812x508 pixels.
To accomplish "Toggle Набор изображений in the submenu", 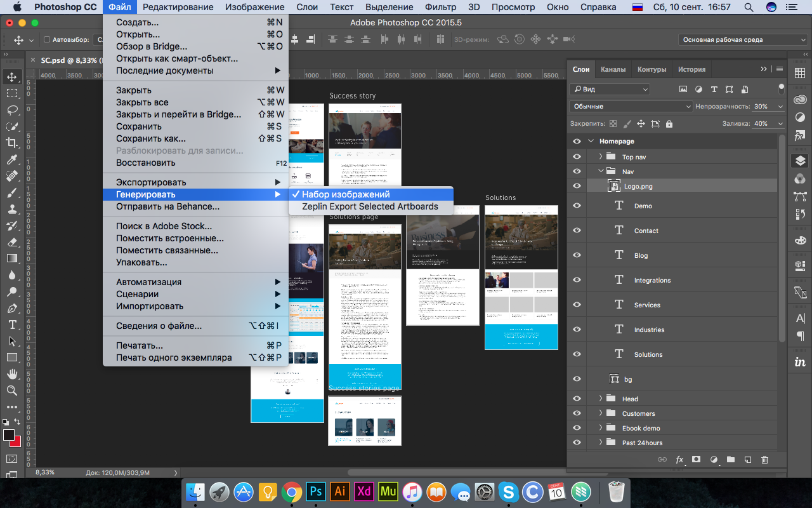I will [370, 194].
